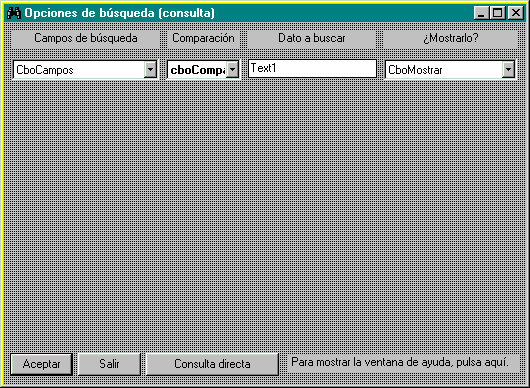Click the binoculars icon in title bar
The height and width of the screenshot is (388, 530).
(14, 13)
